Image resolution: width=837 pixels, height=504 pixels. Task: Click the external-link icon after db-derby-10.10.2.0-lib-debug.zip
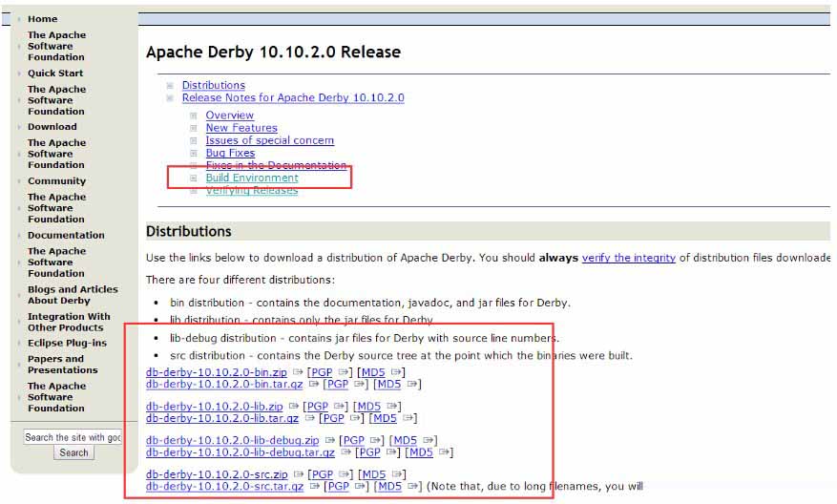pyautogui.click(x=328, y=441)
